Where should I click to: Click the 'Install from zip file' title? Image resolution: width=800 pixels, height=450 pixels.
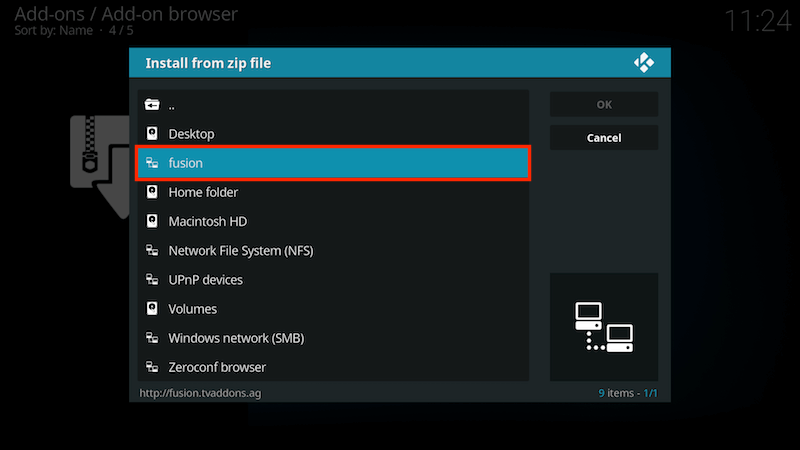pyautogui.click(x=208, y=63)
